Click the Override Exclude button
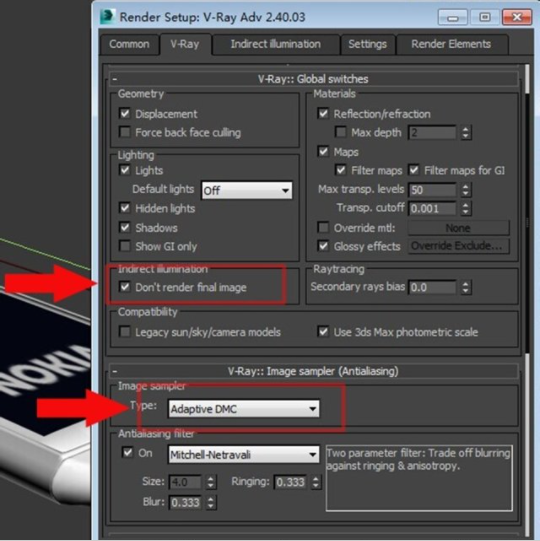Screen dimensions: 540x541 click(x=459, y=246)
